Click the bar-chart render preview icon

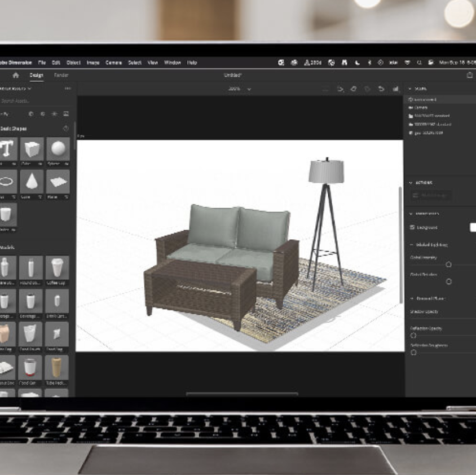pyautogui.click(x=395, y=89)
